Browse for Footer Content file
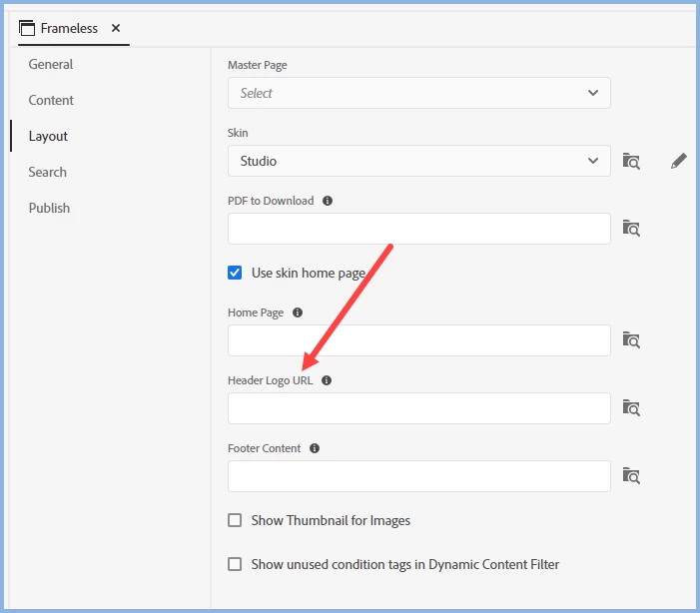Viewport: 700px width, 613px height. [x=631, y=475]
